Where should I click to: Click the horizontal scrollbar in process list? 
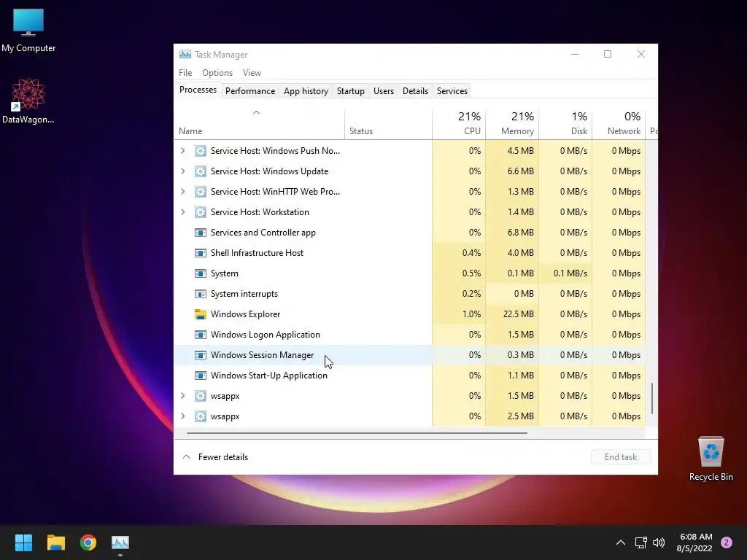(x=357, y=433)
